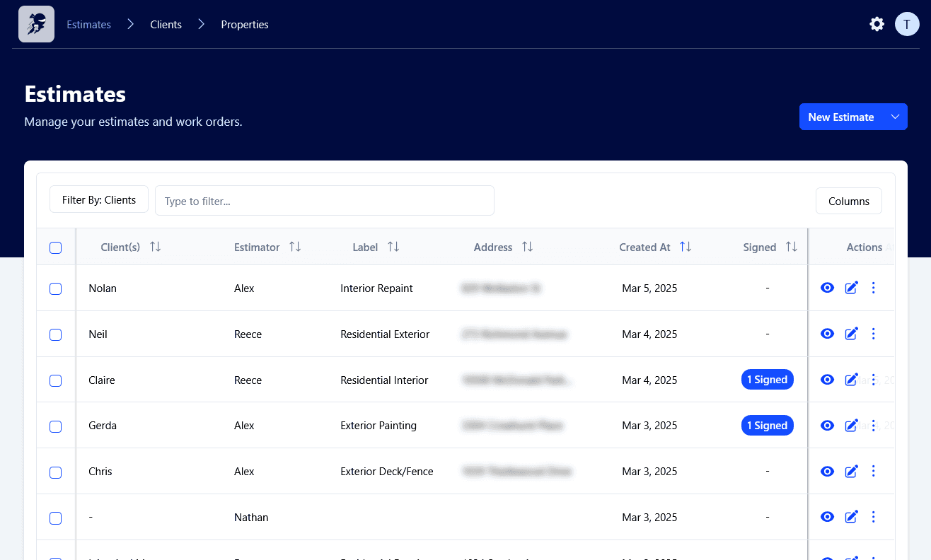Image resolution: width=931 pixels, height=560 pixels.
Task: Open the user avatar labeled T
Action: pyautogui.click(x=907, y=24)
